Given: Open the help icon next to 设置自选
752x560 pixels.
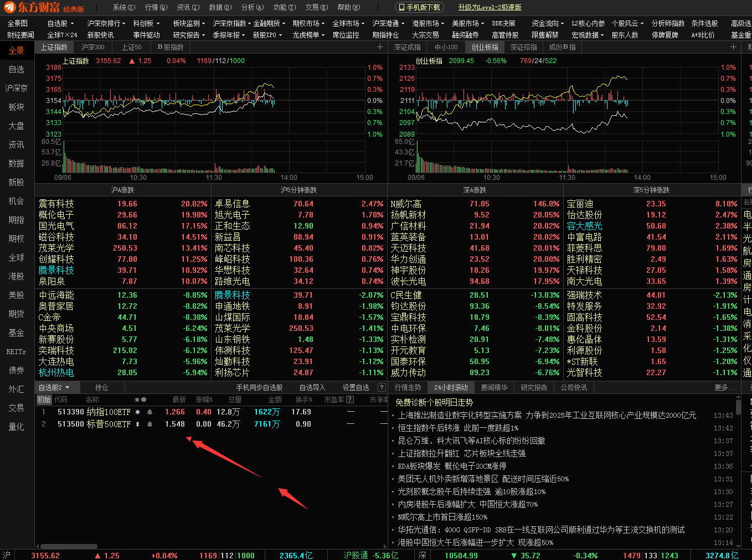Looking at the screenshot, I should click(382, 387).
